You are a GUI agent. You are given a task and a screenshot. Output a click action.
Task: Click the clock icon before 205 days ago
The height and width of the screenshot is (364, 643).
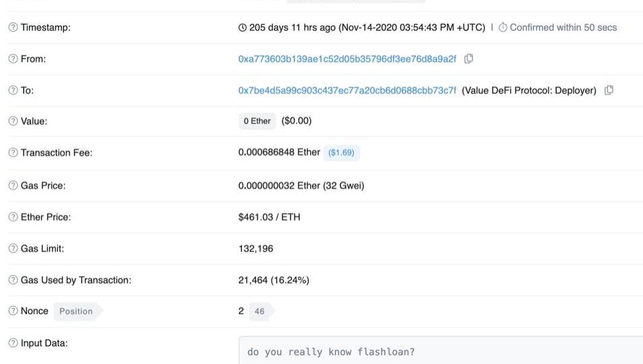coord(243,28)
